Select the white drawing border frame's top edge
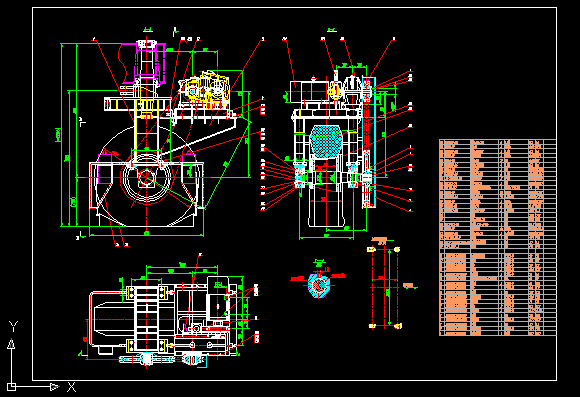Screen dimensions: 580x397 click(294, 7)
